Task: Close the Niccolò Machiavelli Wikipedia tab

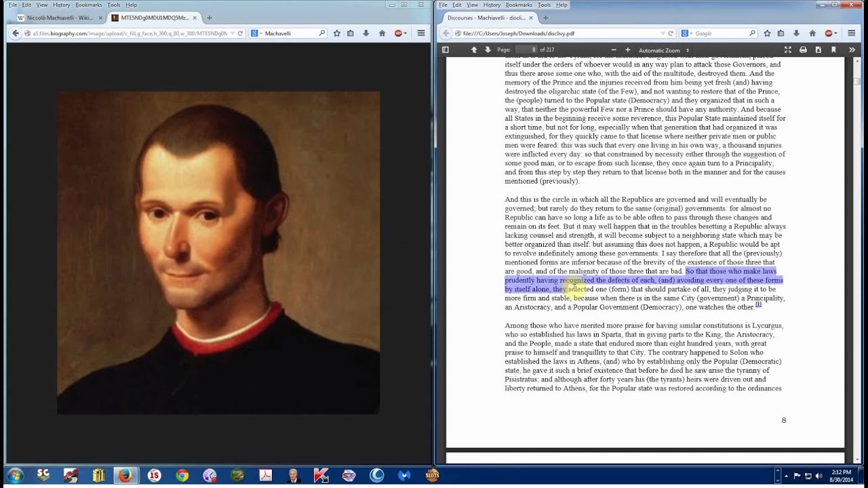Action: click(x=99, y=18)
